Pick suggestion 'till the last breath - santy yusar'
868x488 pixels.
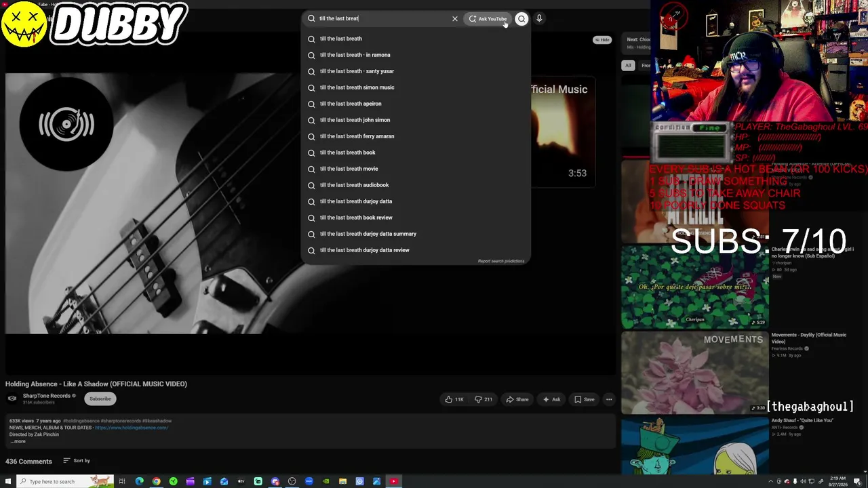[416, 71]
